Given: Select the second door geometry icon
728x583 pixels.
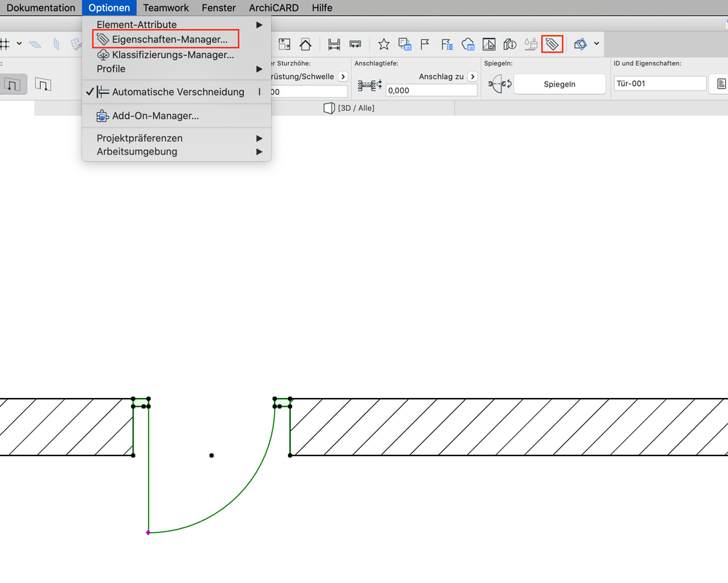Looking at the screenshot, I should [43, 85].
